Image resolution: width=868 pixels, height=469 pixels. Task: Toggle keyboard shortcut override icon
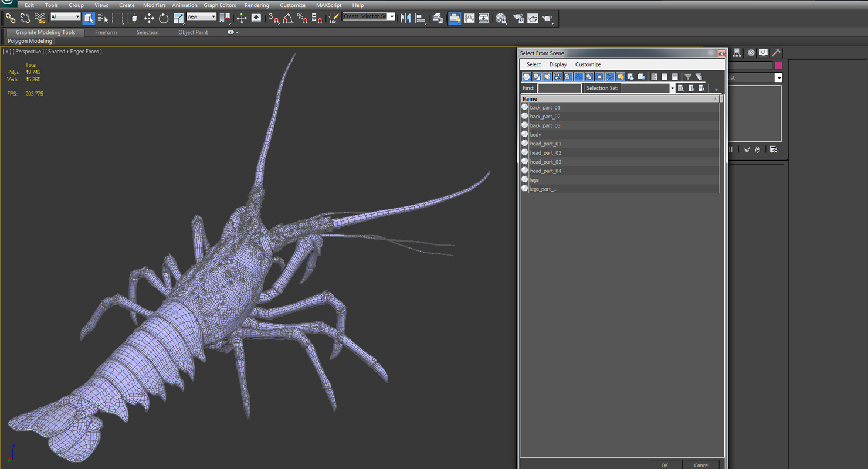pos(256,18)
